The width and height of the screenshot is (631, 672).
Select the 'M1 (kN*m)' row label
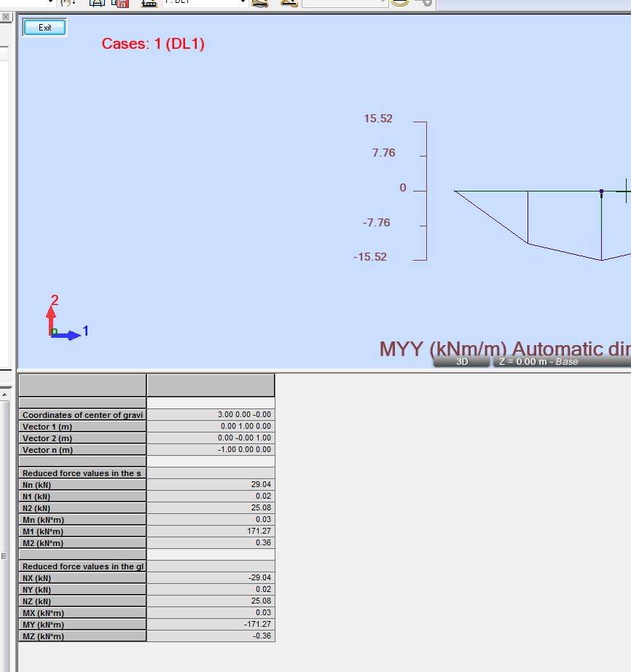click(x=82, y=531)
